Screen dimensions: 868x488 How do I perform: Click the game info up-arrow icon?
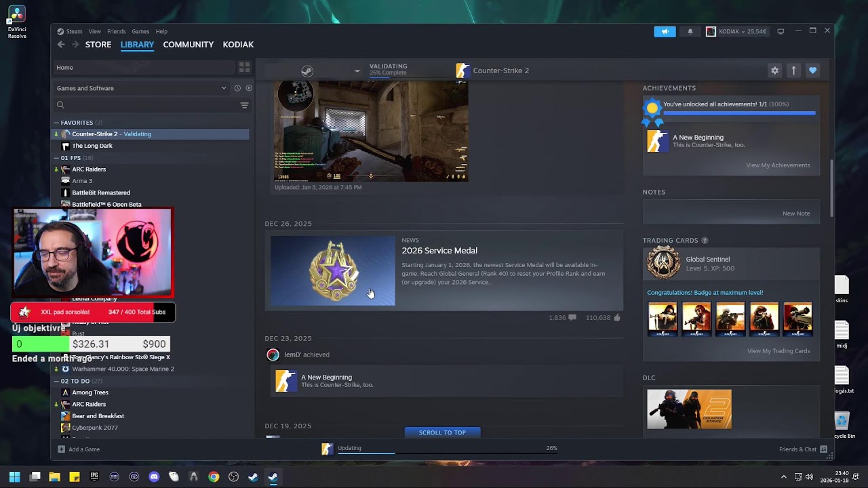(x=793, y=70)
